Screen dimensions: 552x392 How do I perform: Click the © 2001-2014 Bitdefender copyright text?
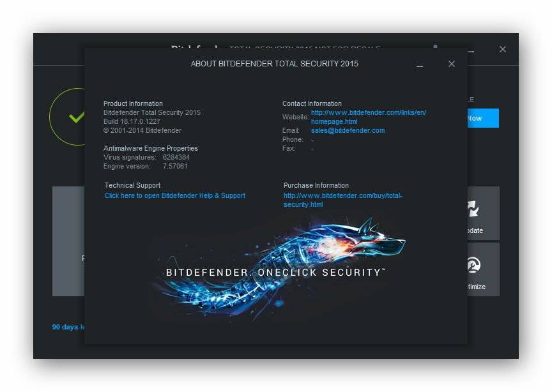click(142, 130)
